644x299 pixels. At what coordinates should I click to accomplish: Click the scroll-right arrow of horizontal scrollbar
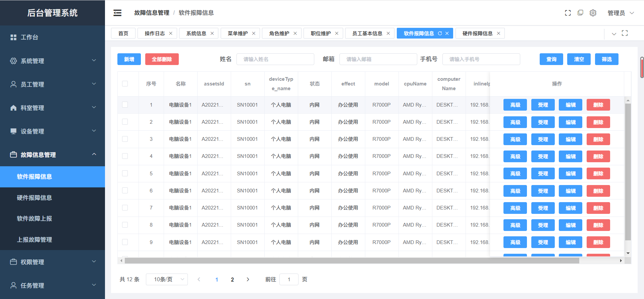pos(621,260)
